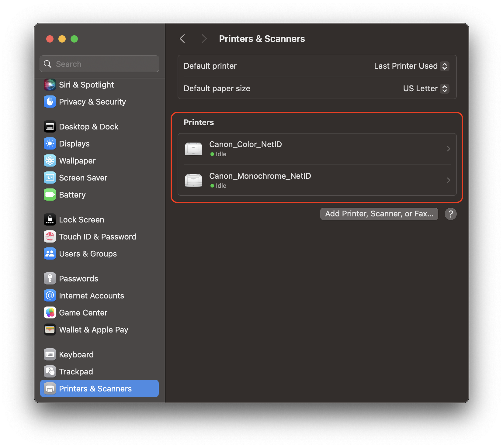
Task: Click Add Printer, Scanner, or Fax button
Action: coord(379,214)
